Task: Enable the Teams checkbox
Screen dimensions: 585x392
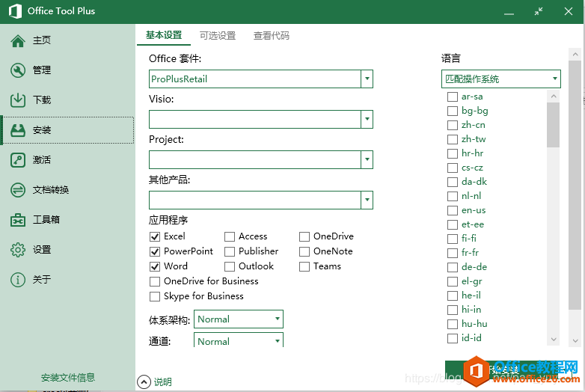Action: [304, 266]
